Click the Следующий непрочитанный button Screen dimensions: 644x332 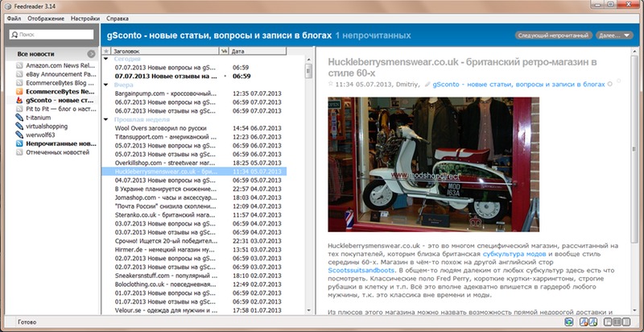pos(553,35)
